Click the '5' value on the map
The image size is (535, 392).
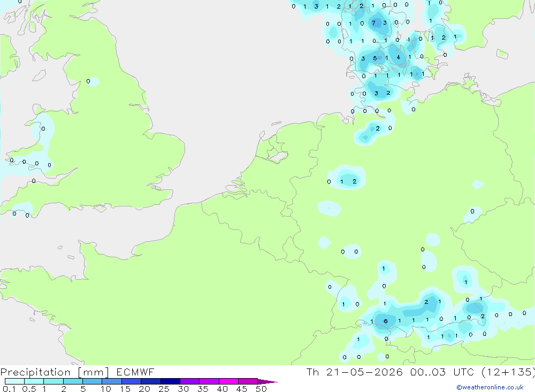point(374,58)
